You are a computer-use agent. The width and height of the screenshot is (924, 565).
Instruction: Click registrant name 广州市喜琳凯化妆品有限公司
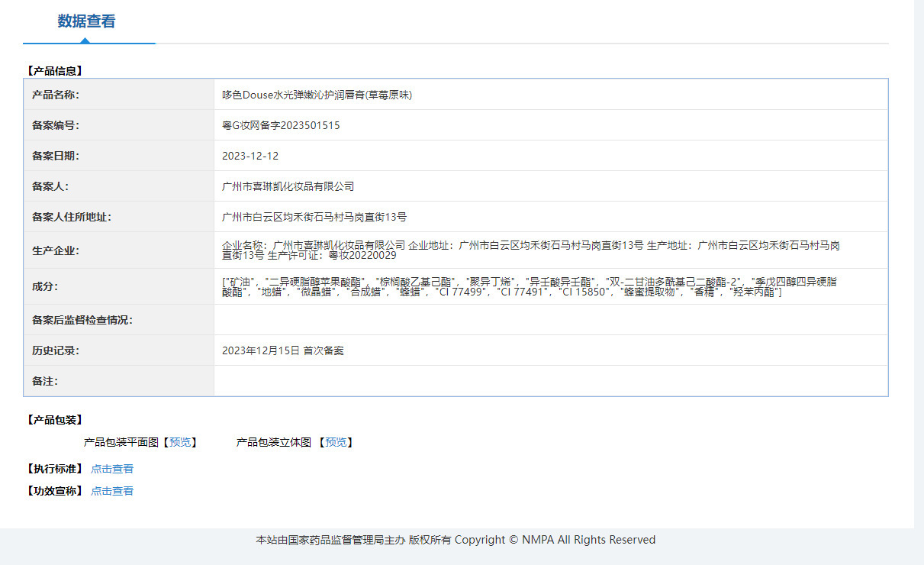[288, 186]
